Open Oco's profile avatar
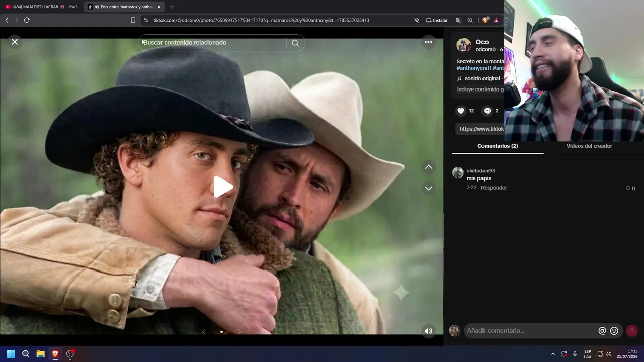Viewport: 644px width, 362px height. (463, 45)
